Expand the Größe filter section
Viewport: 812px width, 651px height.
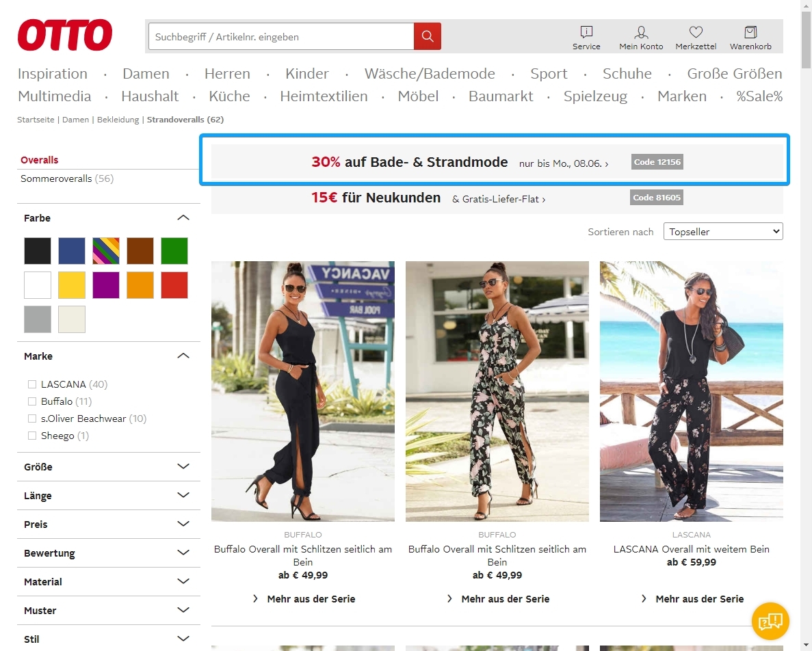point(183,467)
